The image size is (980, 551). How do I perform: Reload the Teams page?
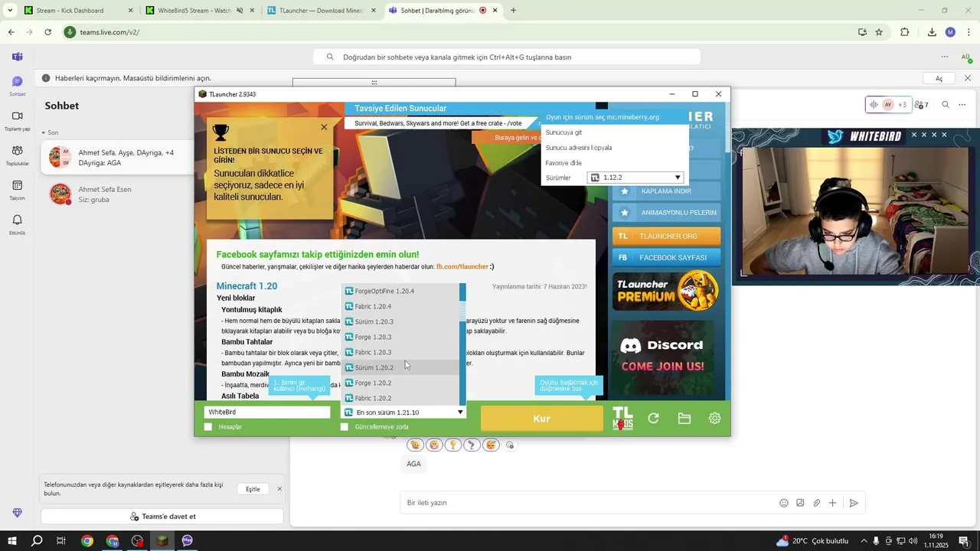coord(47,32)
